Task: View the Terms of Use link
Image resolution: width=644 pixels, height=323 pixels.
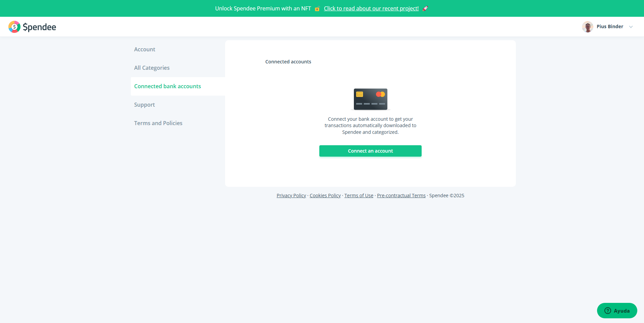Action: [x=359, y=196]
